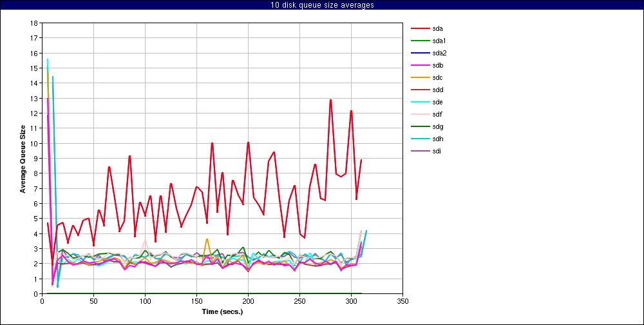The height and width of the screenshot is (325, 644).
Task: Click the "50" tick on the time axis
Action: pos(93,301)
